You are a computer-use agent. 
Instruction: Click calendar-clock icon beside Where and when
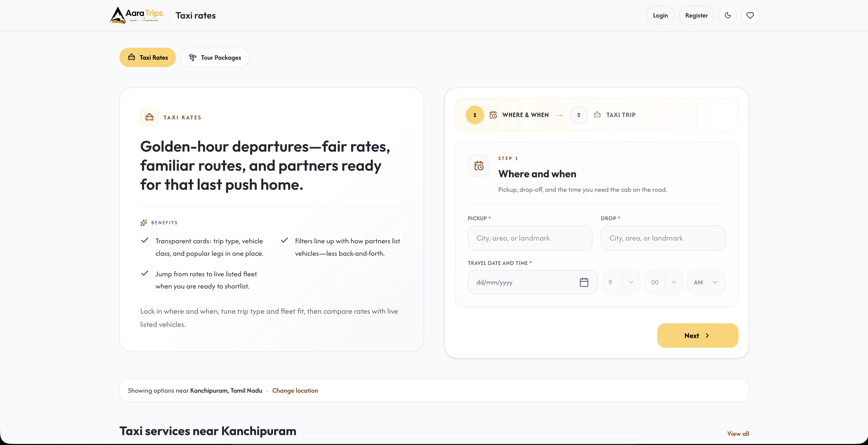pos(479,166)
